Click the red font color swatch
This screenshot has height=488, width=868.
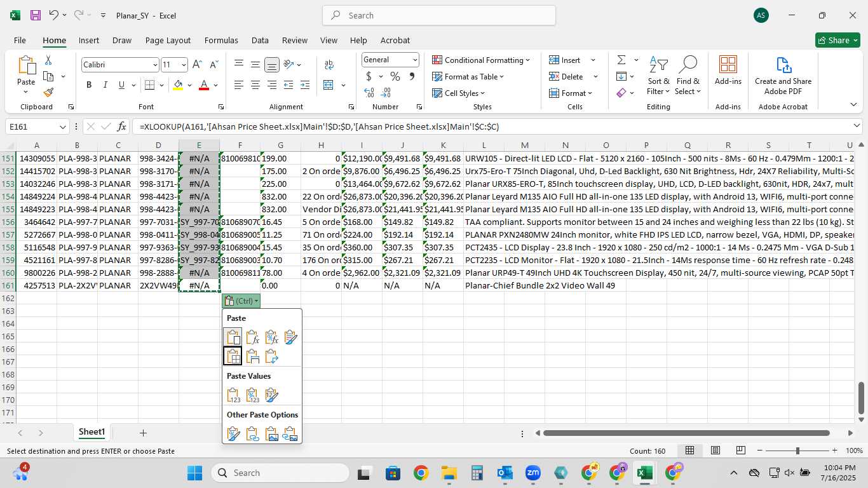[x=204, y=85]
